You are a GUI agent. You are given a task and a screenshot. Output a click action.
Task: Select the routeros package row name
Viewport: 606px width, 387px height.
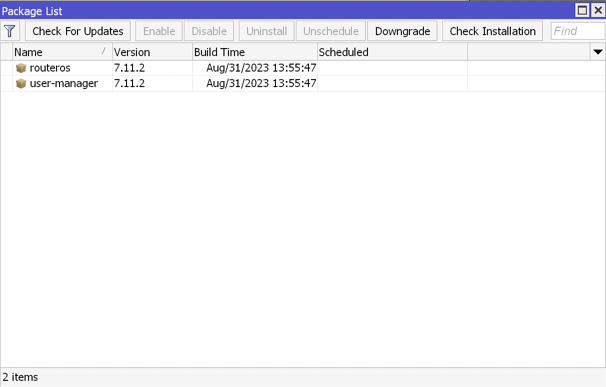(50, 68)
